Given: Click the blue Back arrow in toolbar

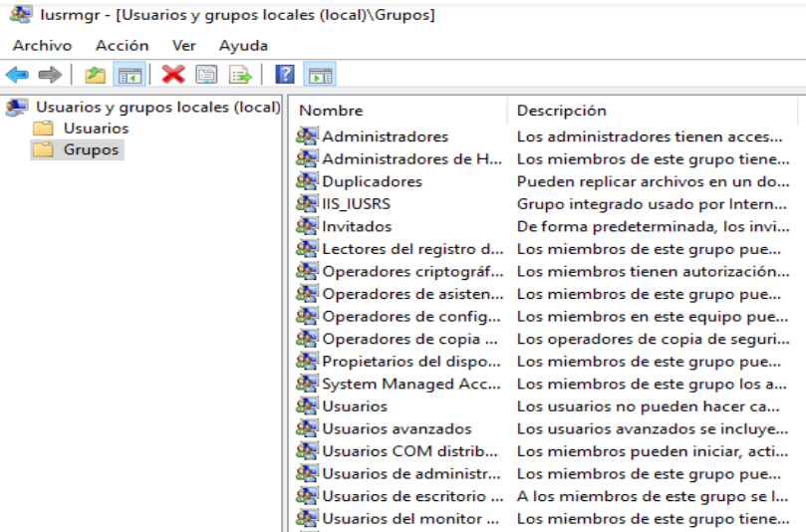Looking at the screenshot, I should pos(17,75).
